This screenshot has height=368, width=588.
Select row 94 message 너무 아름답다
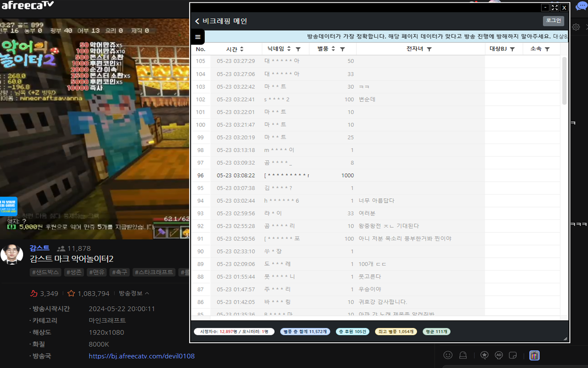(x=376, y=201)
